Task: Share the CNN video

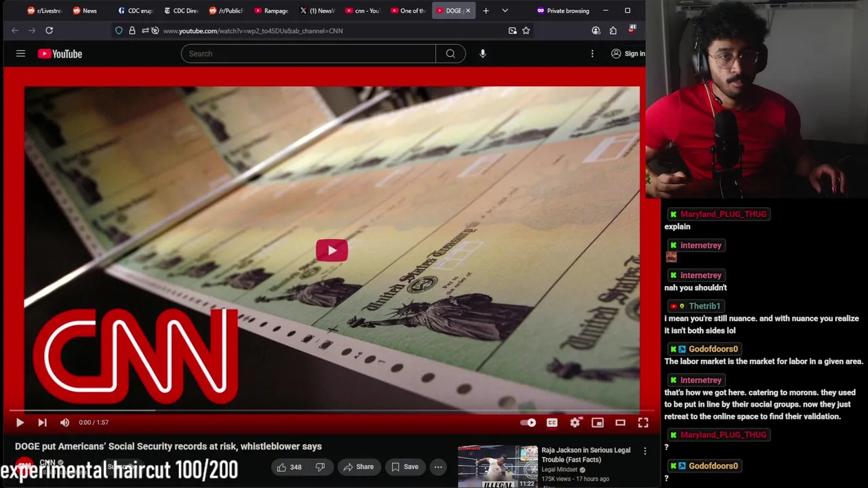Action: pos(358,467)
